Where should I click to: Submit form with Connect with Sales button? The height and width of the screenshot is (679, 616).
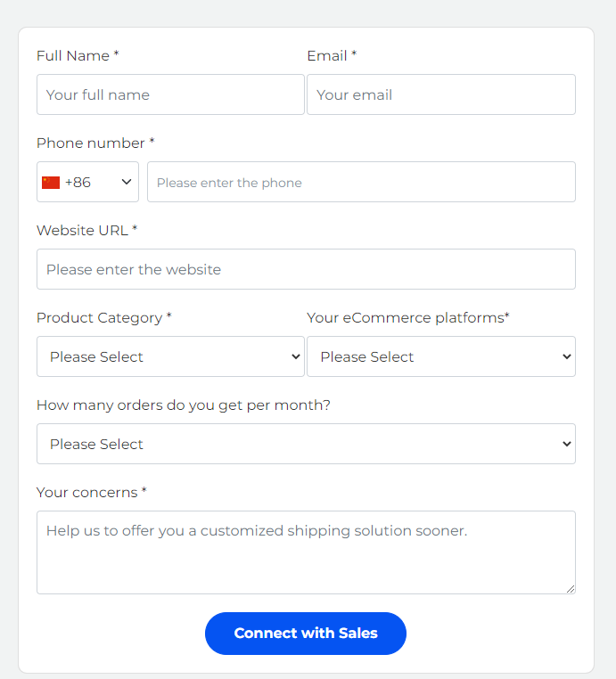(306, 633)
